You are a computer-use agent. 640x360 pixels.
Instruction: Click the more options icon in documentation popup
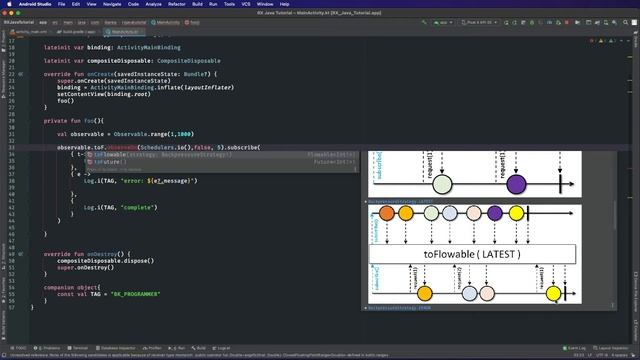[x=612, y=305]
